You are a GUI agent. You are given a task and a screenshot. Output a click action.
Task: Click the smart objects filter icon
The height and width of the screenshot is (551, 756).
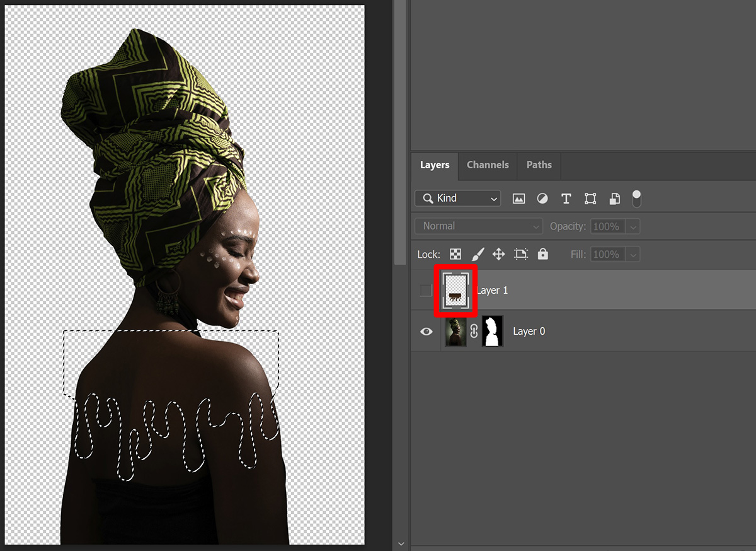click(x=614, y=198)
